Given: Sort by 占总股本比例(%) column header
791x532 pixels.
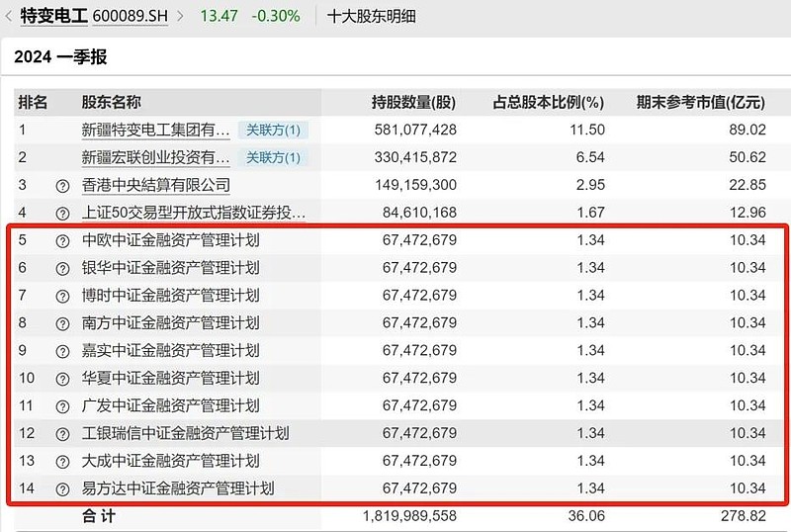Looking at the screenshot, I should click(x=549, y=102).
